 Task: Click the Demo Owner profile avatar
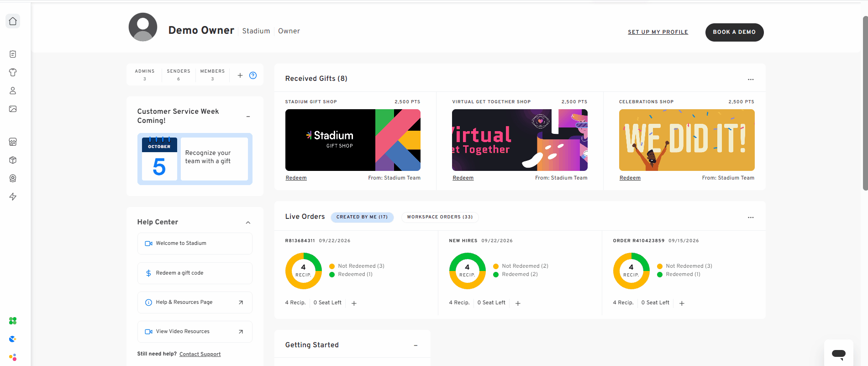tap(143, 27)
